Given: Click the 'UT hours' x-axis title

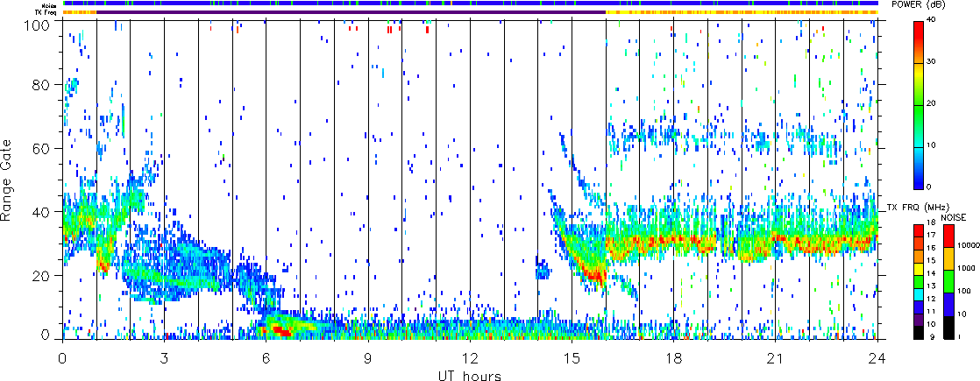Looking at the screenshot, I should pyautogui.click(x=469, y=375).
